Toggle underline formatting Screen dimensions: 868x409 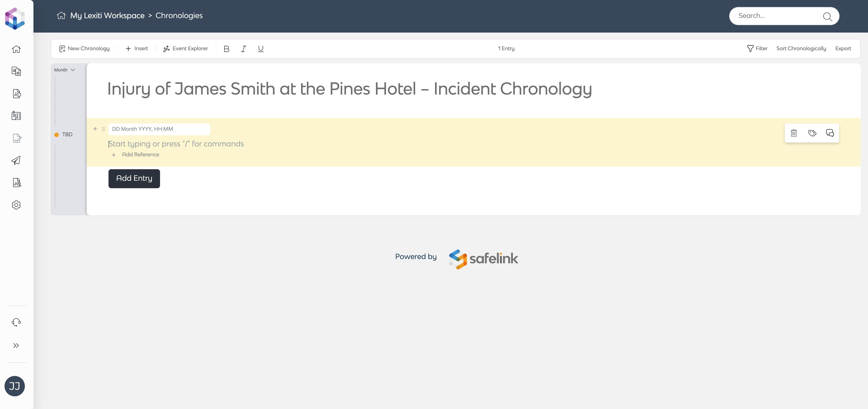[x=260, y=49]
